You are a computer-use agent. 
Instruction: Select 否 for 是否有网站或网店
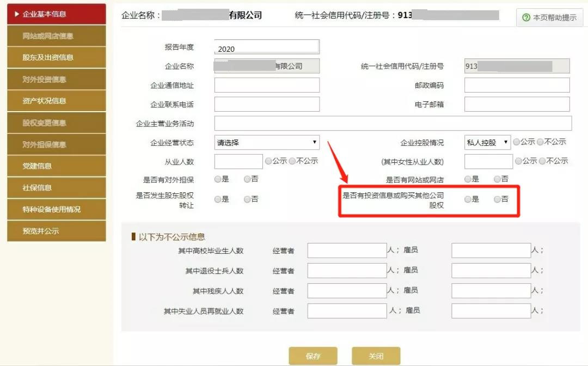497,179
